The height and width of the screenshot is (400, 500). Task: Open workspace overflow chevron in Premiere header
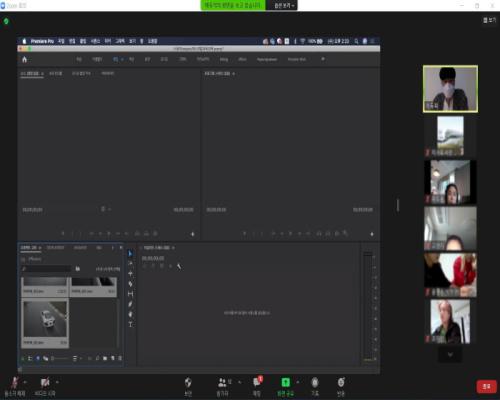323,59
